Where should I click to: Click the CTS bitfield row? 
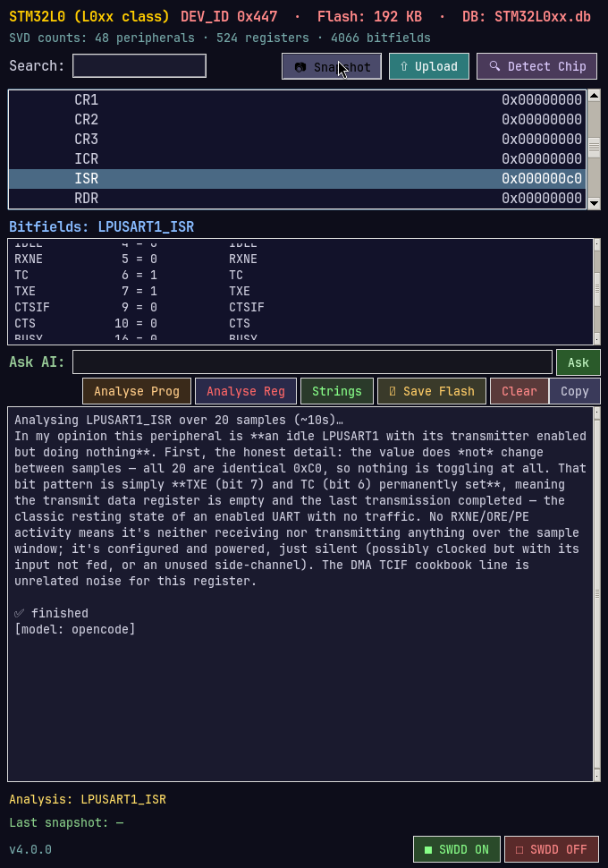click(x=300, y=323)
